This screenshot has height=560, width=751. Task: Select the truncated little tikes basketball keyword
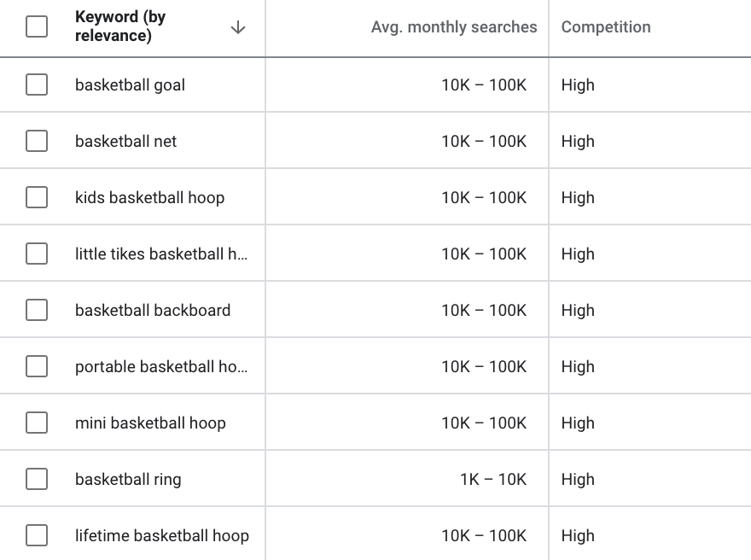pyautogui.click(x=161, y=254)
